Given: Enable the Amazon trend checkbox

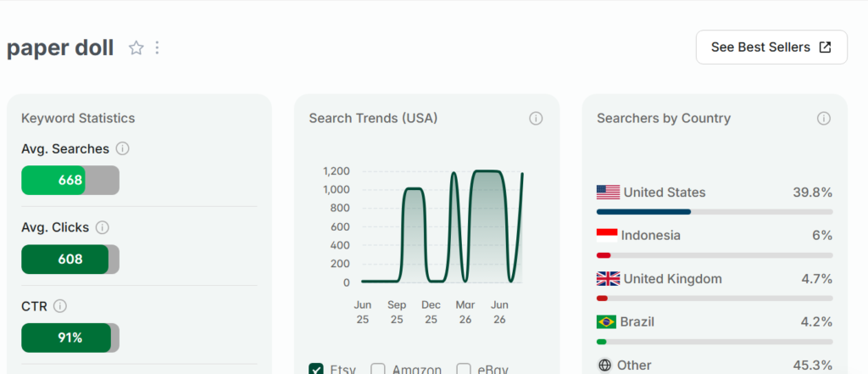Looking at the screenshot, I should tap(378, 369).
